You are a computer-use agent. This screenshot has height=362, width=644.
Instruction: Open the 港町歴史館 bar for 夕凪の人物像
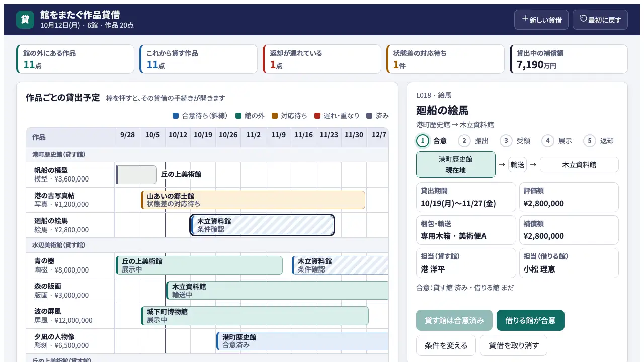(302, 341)
